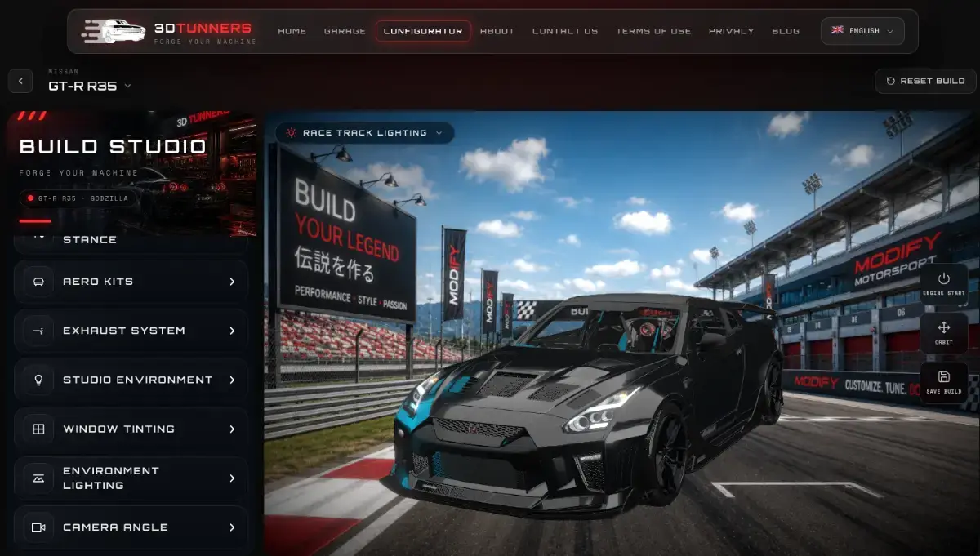Viewport: 980px width, 556px height.
Task: Click the Engine Start power icon
Action: tap(944, 278)
